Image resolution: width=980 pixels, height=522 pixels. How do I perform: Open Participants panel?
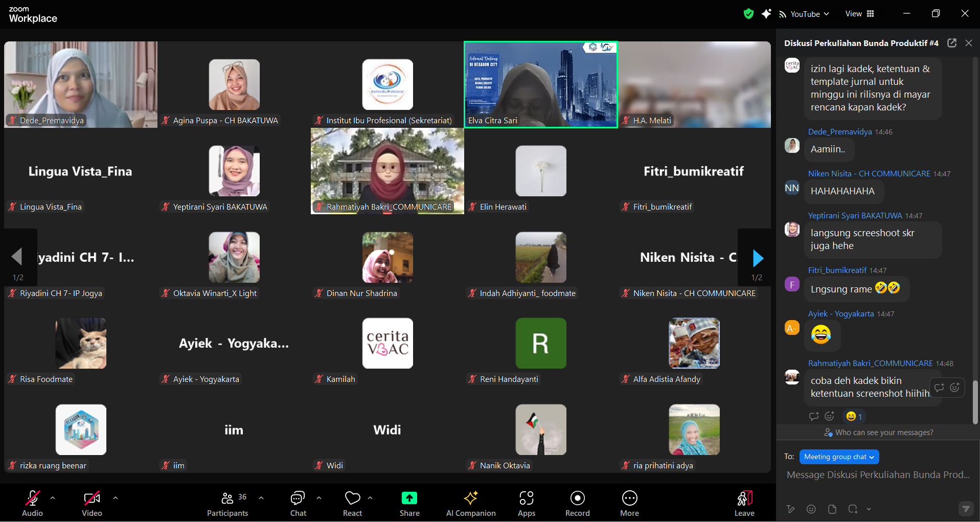point(227,503)
